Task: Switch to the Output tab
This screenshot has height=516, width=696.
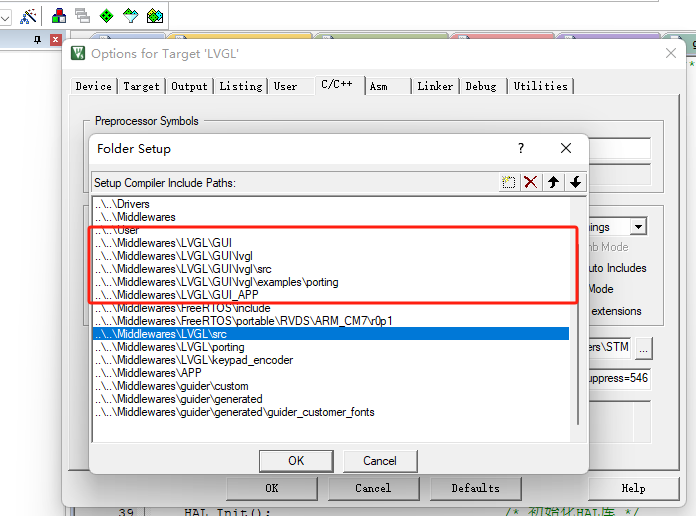Action: [x=189, y=86]
